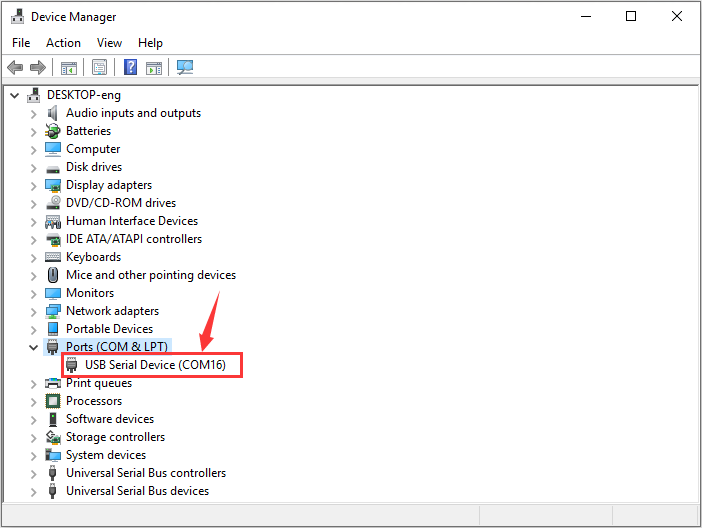Click the Ports (COM & LPT) connector icon
Image resolution: width=702 pixels, height=528 pixels.
pos(52,347)
